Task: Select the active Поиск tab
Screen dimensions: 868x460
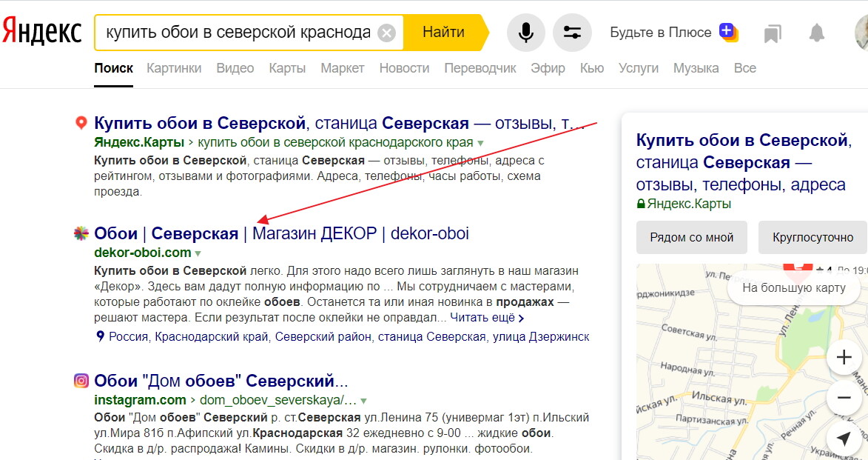Action: point(113,68)
